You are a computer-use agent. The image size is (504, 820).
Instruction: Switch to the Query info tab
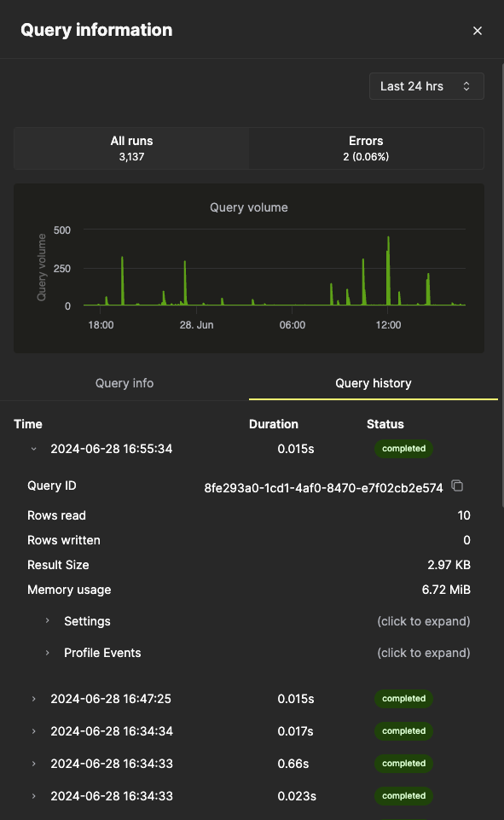tap(124, 383)
